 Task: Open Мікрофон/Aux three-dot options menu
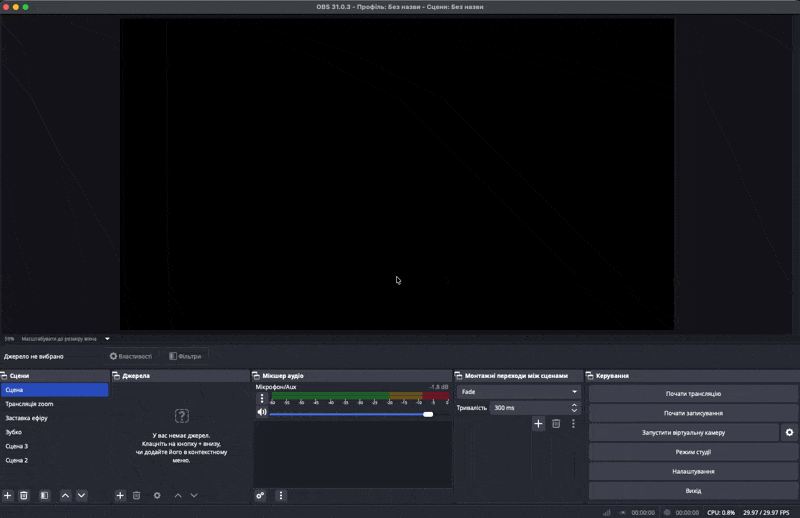click(262, 399)
